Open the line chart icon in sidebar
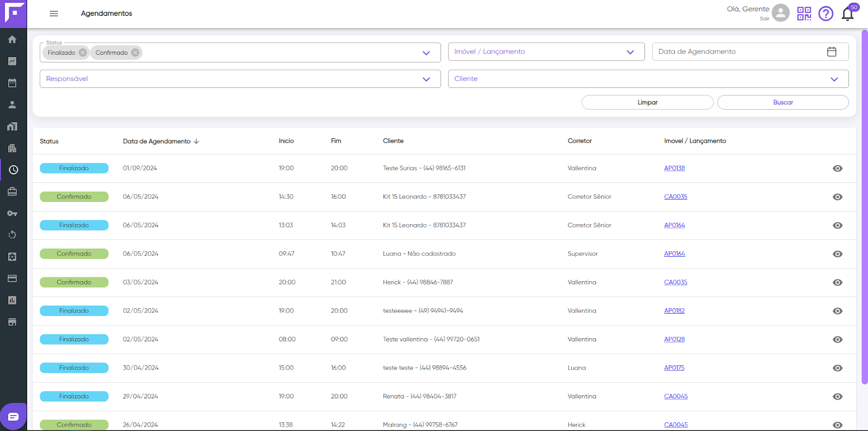Image resolution: width=868 pixels, height=431 pixels. click(x=12, y=61)
